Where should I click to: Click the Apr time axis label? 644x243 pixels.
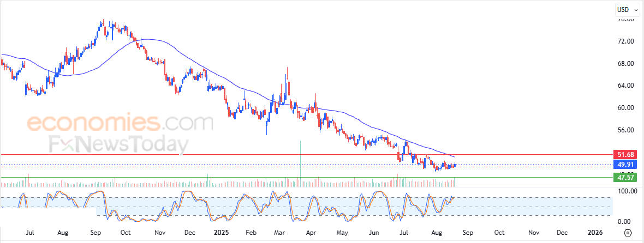tap(311, 233)
